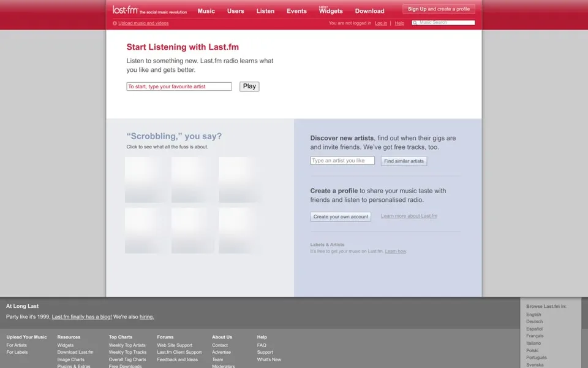Open the Support footer link under Help
588x368 pixels.
point(265,352)
